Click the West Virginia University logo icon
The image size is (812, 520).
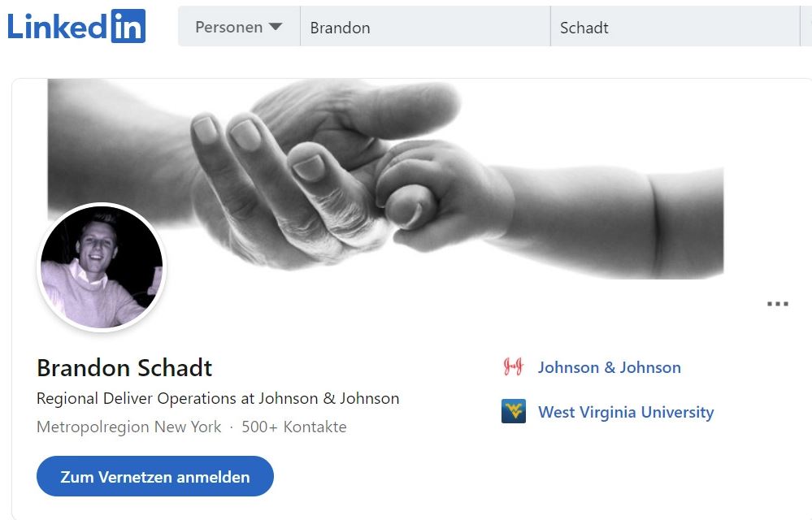[513, 411]
